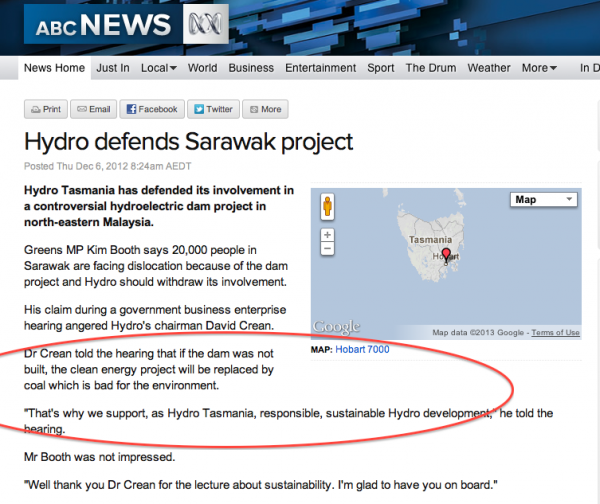The width and height of the screenshot is (600, 504).
Task: Open the News Home tab
Action: pyautogui.click(x=54, y=68)
